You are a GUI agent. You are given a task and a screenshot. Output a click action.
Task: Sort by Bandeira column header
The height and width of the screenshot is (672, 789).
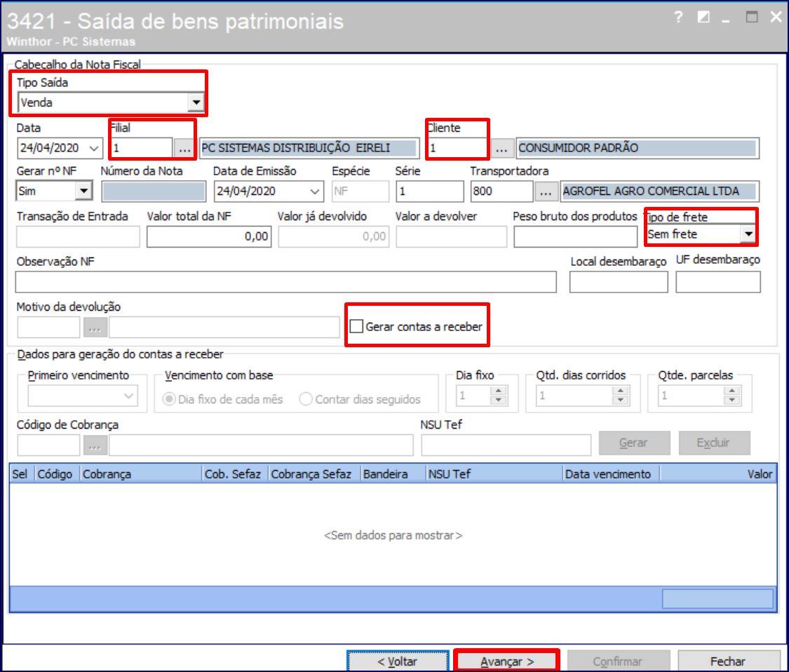(x=393, y=474)
